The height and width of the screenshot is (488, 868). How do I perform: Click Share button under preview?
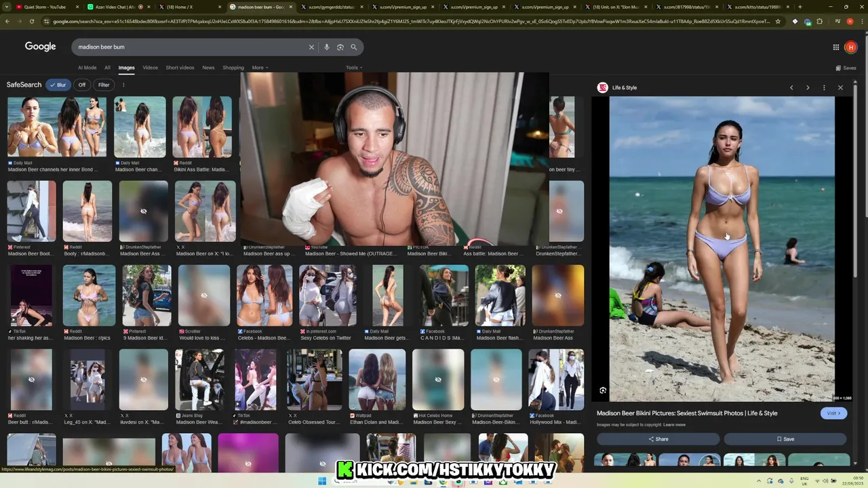[x=658, y=439]
